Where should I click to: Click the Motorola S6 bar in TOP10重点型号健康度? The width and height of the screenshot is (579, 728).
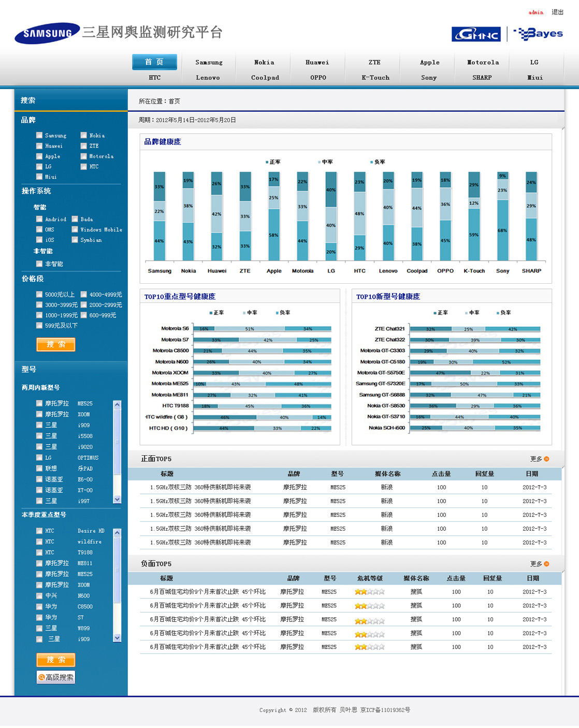click(x=263, y=329)
